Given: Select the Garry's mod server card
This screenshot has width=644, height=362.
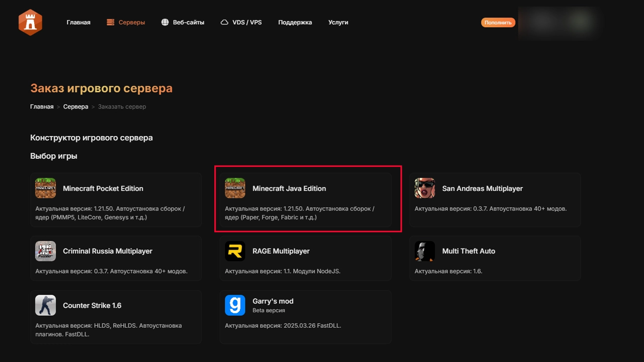Looking at the screenshot, I should pos(305,317).
